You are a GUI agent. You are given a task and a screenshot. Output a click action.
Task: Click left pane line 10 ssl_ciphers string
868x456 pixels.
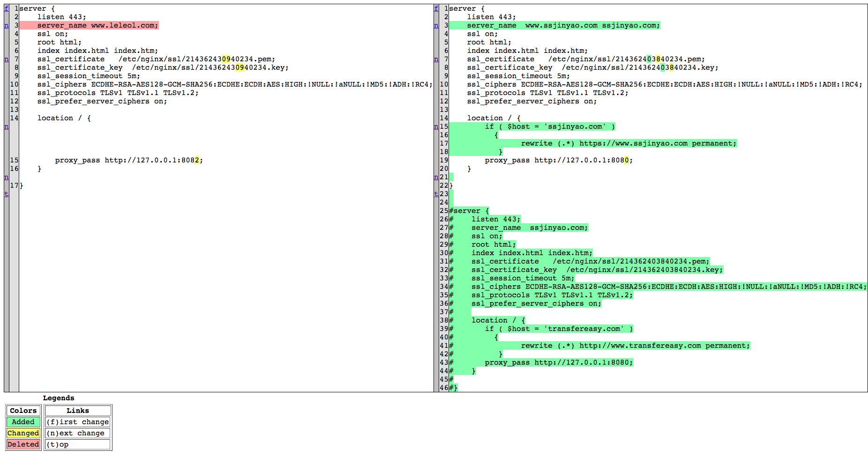click(235, 84)
